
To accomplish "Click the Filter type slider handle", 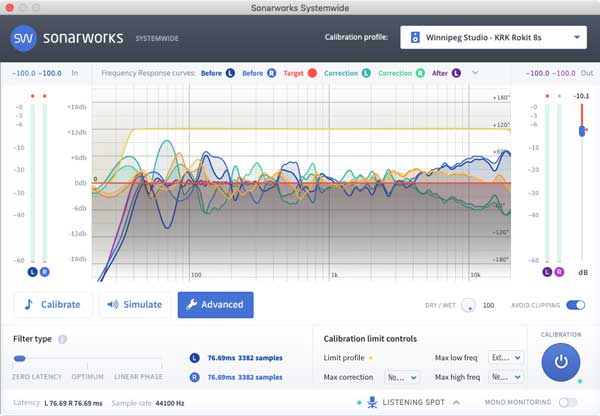I will pyautogui.click(x=20, y=359).
